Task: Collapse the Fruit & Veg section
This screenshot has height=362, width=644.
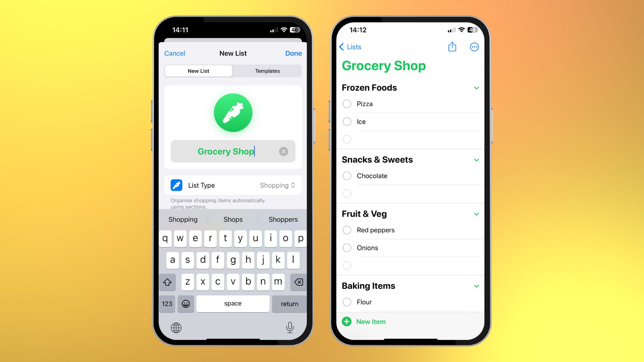Action: (476, 214)
